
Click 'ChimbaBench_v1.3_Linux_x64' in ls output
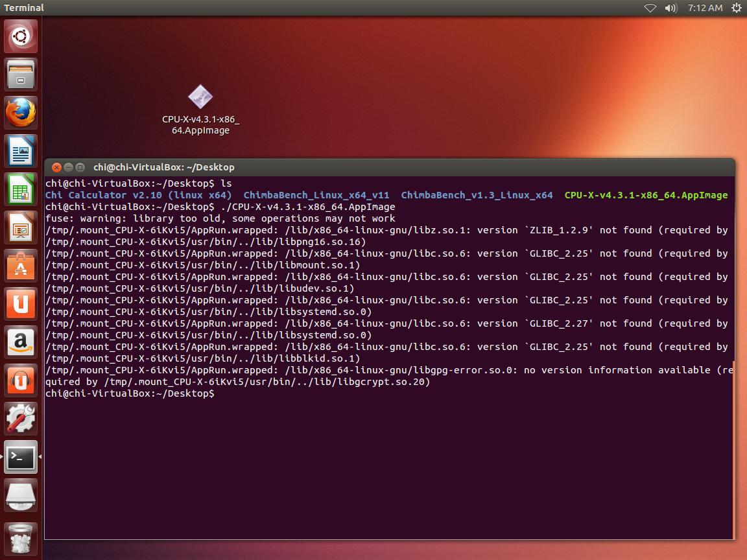(477, 195)
